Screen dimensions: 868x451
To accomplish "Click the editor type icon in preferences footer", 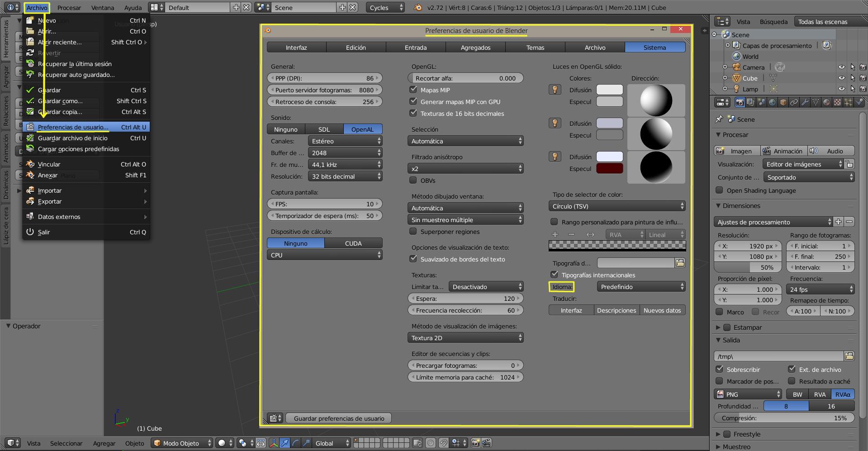I will 275,418.
